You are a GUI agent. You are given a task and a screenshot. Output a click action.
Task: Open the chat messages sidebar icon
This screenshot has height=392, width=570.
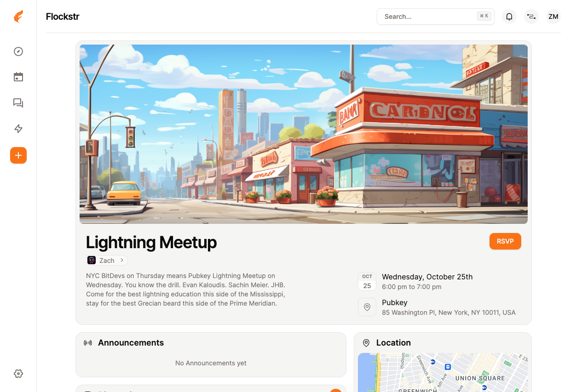pyautogui.click(x=18, y=103)
